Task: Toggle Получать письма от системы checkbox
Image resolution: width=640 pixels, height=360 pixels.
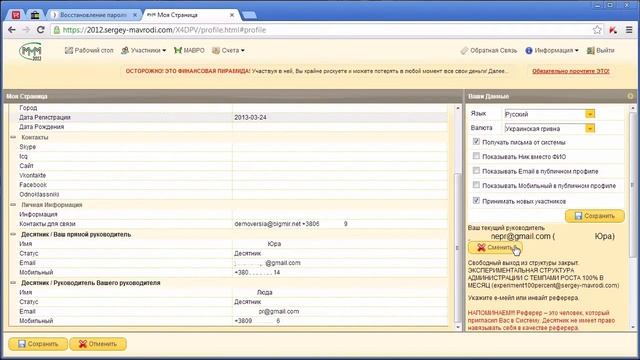Action: pyautogui.click(x=476, y=142)
